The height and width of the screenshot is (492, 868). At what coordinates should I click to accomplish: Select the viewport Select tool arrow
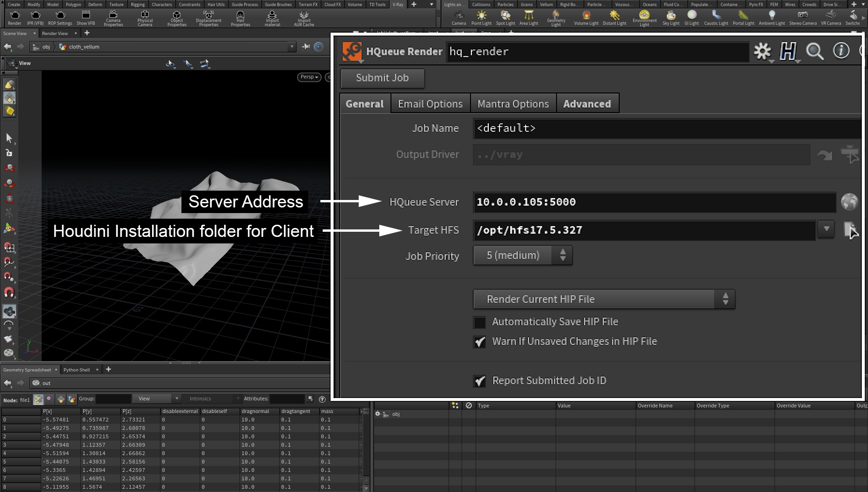click(x=9, y=137)
